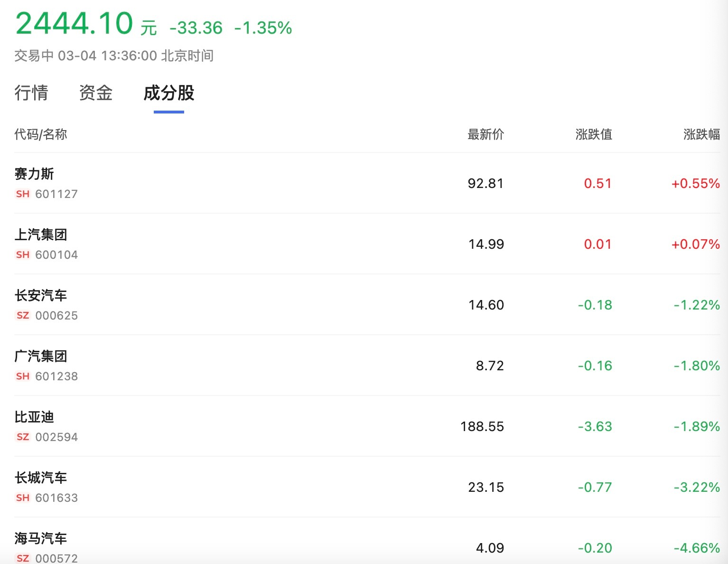Image resolution: width=728 pixels, height=564 pixels.
Task: Click the change value -0.77
Action: pos(595,487)
